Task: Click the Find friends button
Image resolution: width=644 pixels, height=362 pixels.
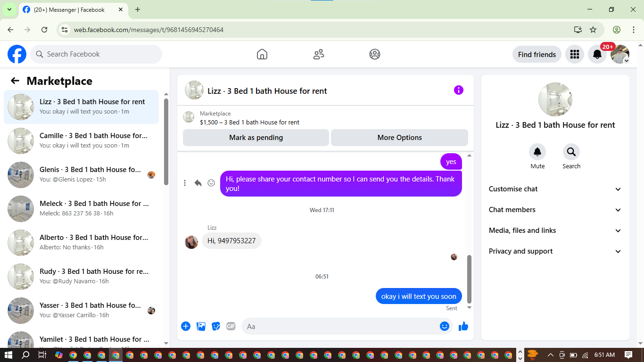Action: point(537,54)
